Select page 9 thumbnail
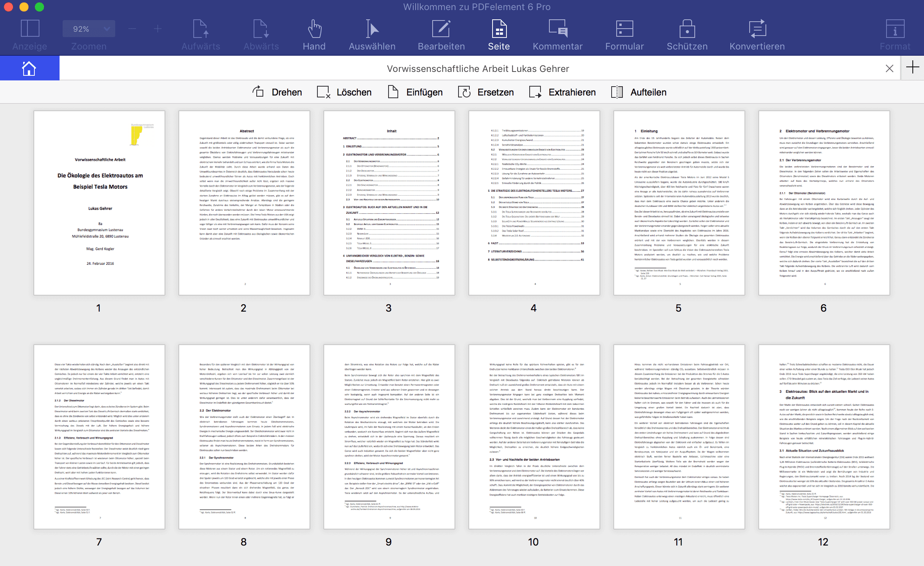924x566 pixels. tap(389, 437)
